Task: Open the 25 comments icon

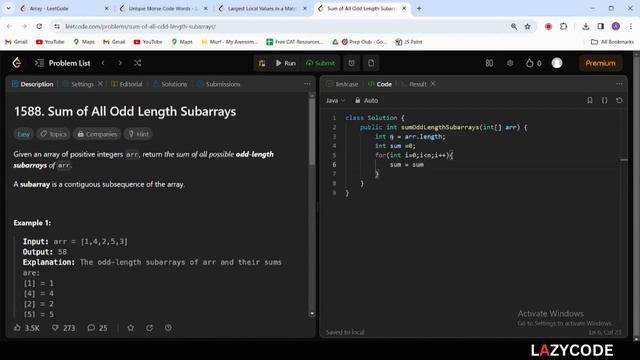Action: click(x=97, y=328)
